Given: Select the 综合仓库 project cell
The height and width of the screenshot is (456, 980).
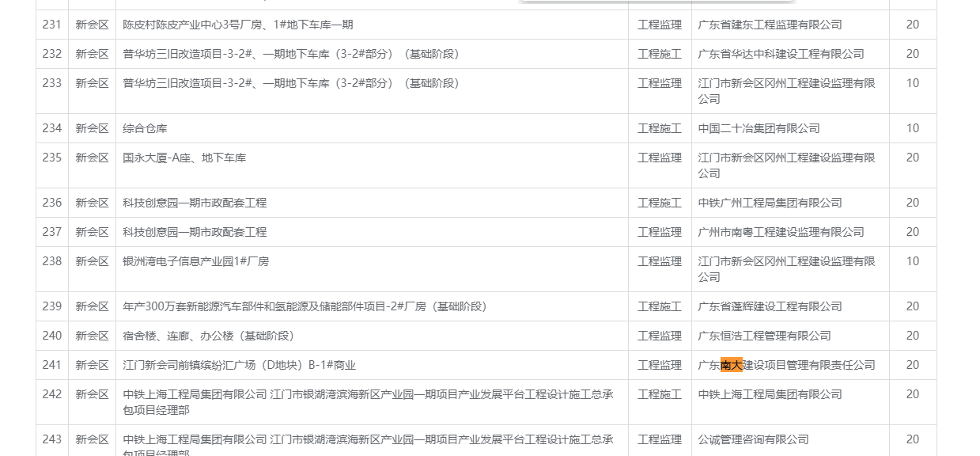Looking at the screenshot, I should pyautogui.click(x=145, y=128).
